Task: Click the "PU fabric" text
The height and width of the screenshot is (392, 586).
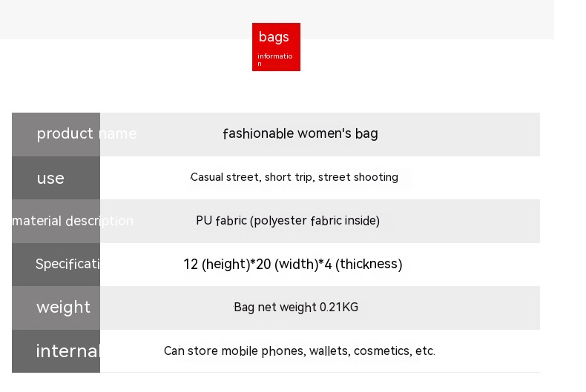Action: 221,221
